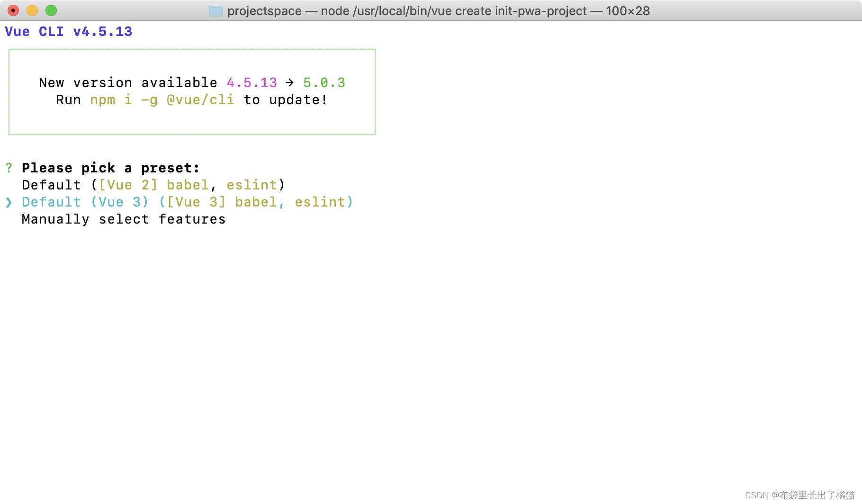
Task: Click the npm i -g @vue/cli command text
Action: click(x=162, y=100)
